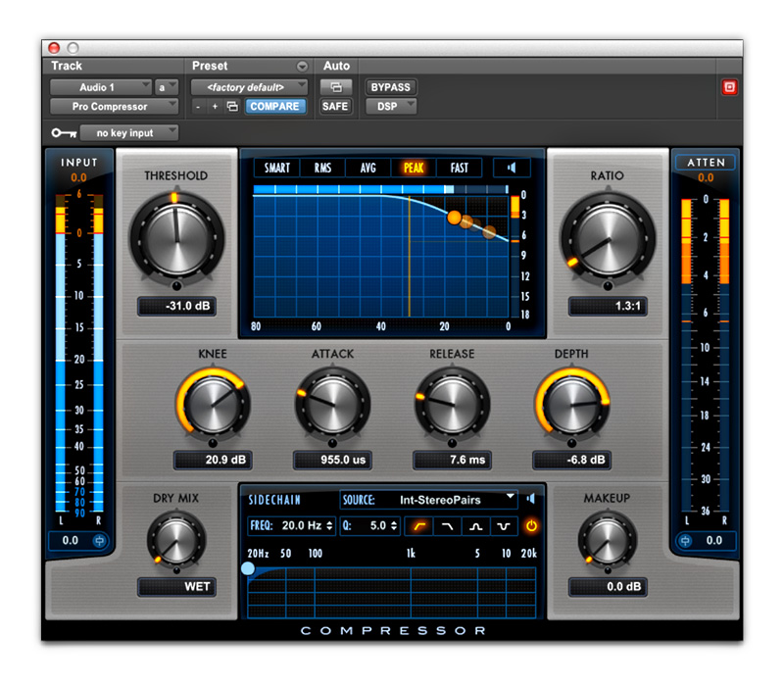The height and width of the screenshot is (686, 784).
Task: Click the Q 5.0 stepper arrows
Action: tap(394, 526)
